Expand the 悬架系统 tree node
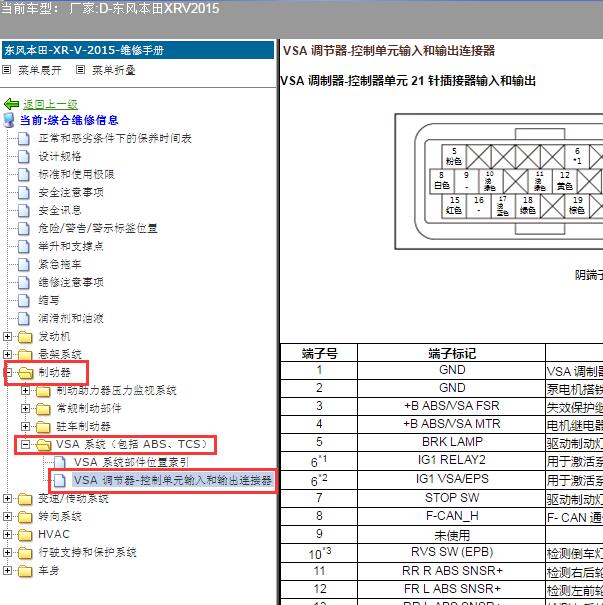Screen dimensions: 603x605 pos(7,354)
